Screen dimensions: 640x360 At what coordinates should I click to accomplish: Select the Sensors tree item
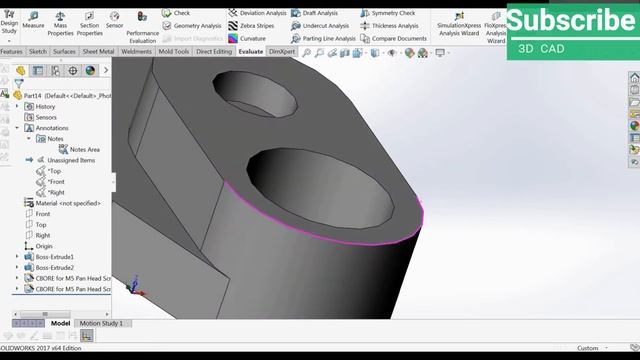(40, 117)
